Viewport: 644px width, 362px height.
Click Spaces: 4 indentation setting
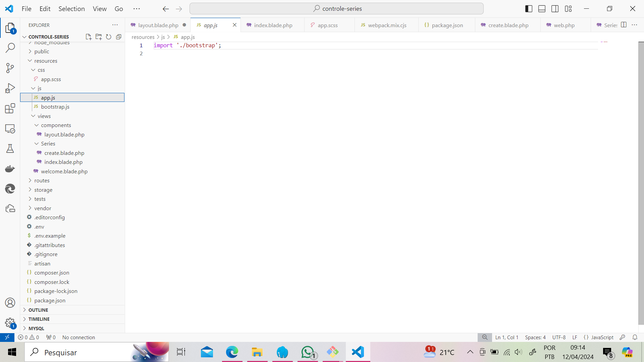535,338
